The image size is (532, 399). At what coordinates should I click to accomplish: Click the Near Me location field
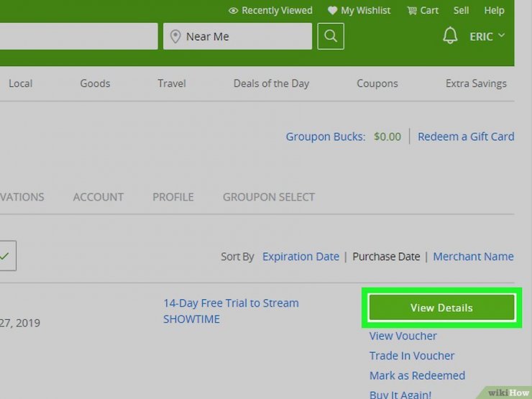[x=237, y=36]
